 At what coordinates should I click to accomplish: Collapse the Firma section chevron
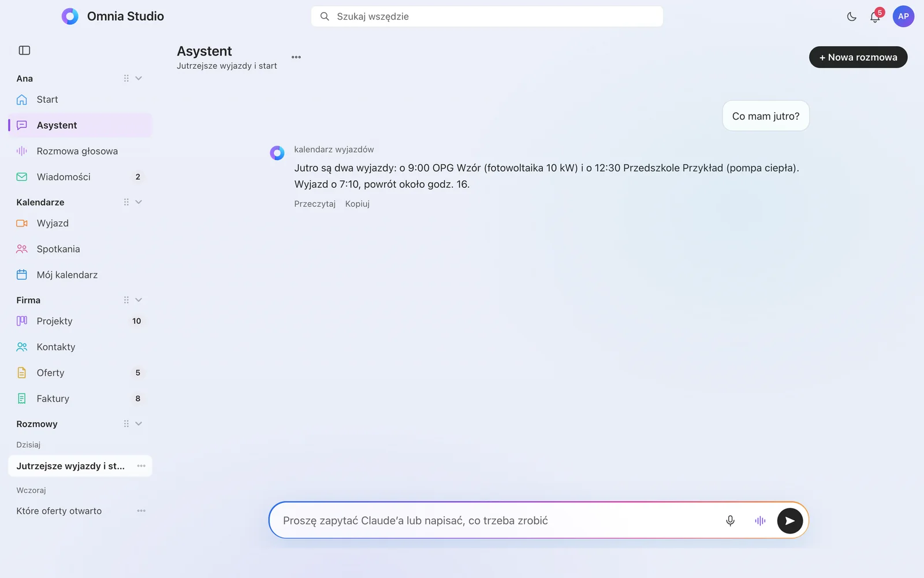[139, 300]
